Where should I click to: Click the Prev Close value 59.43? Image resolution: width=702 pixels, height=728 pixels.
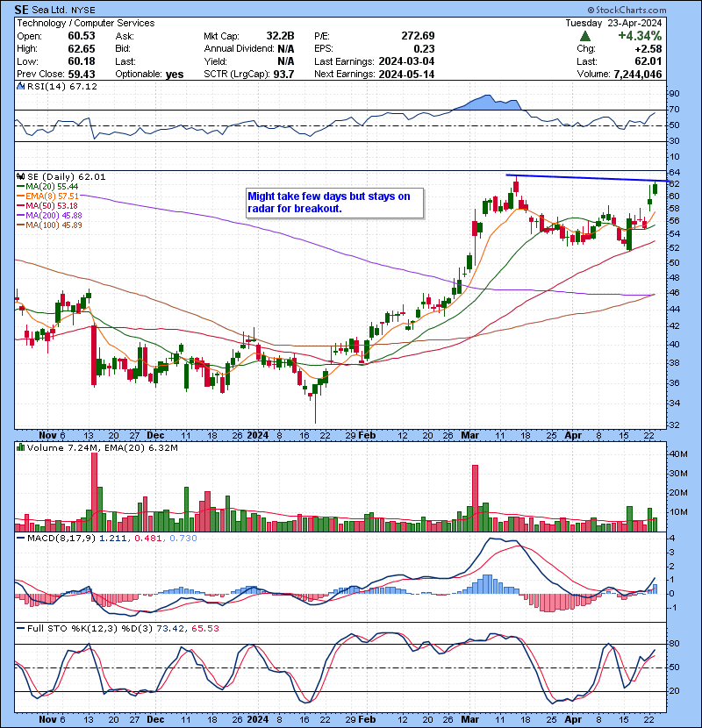click(82, 75)
